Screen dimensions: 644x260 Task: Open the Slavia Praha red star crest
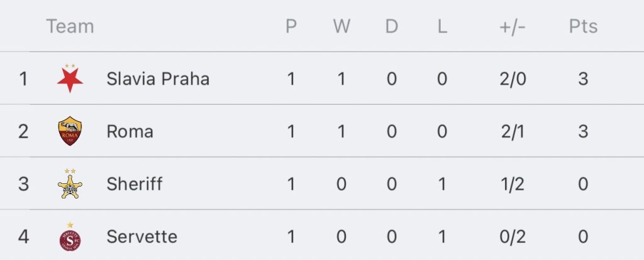click(70, 79)
